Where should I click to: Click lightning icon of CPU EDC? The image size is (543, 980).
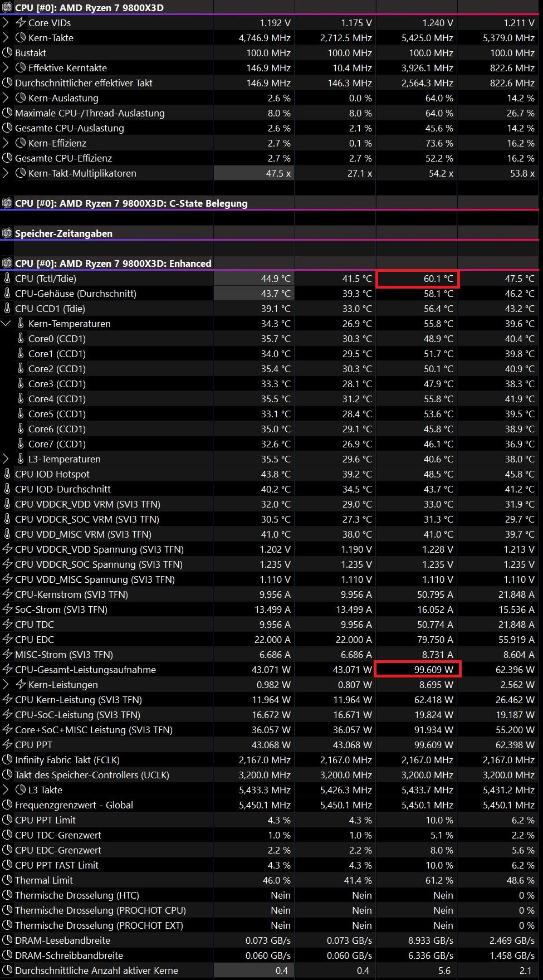pos(7,640)
